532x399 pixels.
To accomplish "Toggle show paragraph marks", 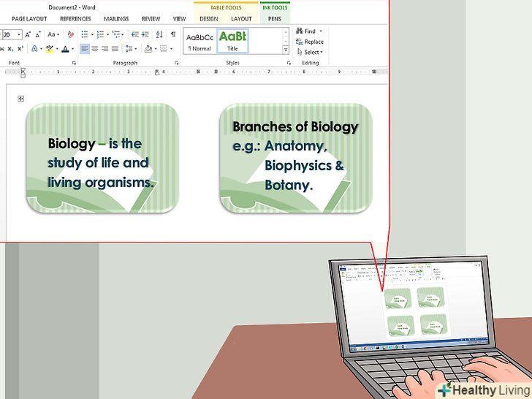I will pyautogui.click(x=173, y=34).
